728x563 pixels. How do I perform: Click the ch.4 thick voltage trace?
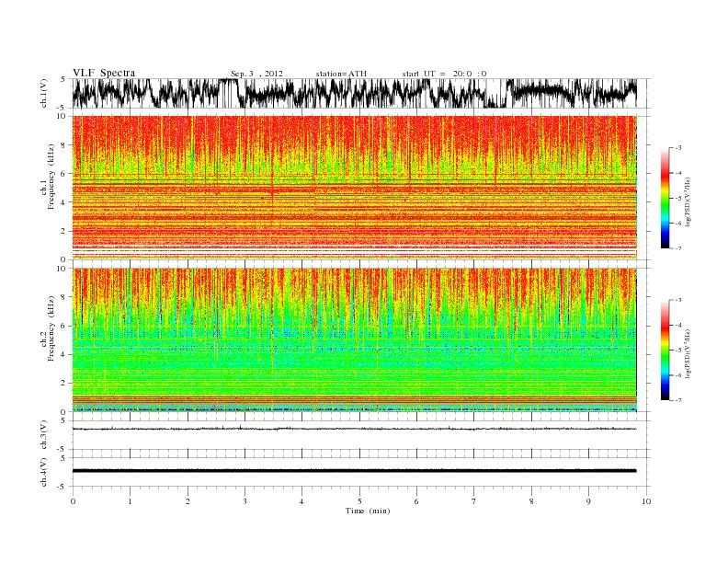point(354,471)
